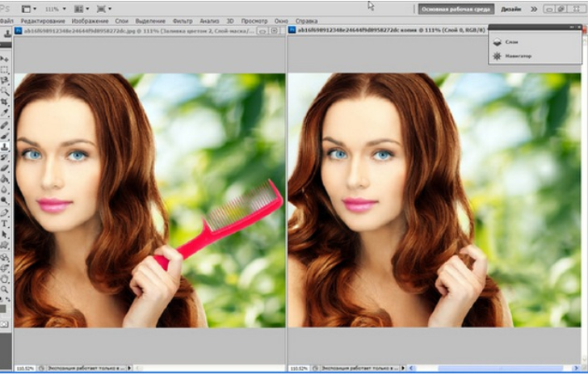Open the Слои menu
588x375 pixels.
121,21
